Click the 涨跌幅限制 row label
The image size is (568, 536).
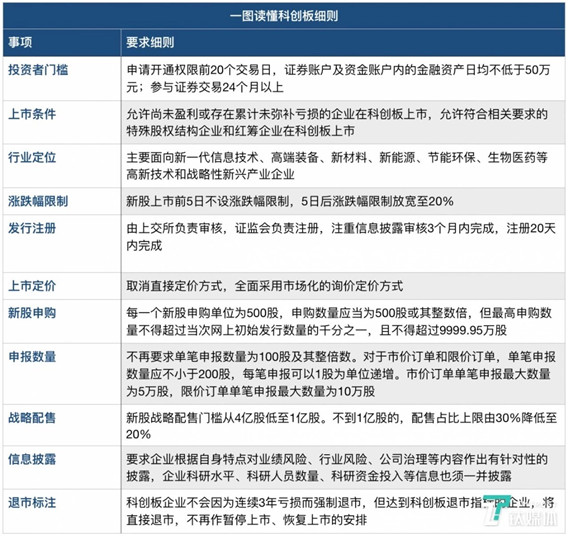pos(38,201)
